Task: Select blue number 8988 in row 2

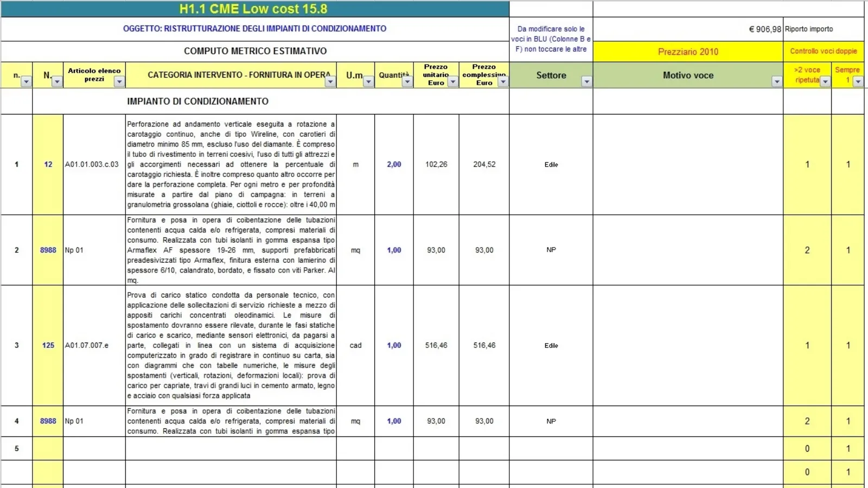Action: [x=48, y=250]
